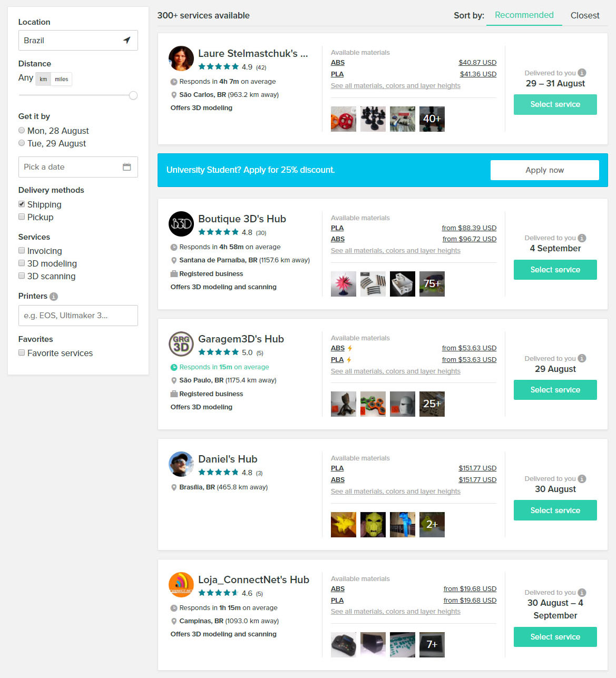Click the location arrow icon in Location field
The height and width of the screenshot is (678, 616).
point(126,40)
